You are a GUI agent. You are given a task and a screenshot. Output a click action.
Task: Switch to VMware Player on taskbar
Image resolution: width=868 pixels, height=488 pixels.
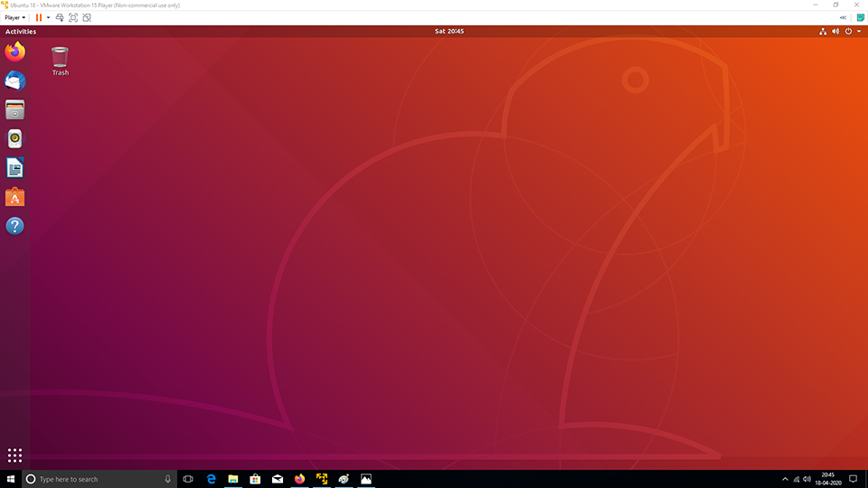(322, 479)
